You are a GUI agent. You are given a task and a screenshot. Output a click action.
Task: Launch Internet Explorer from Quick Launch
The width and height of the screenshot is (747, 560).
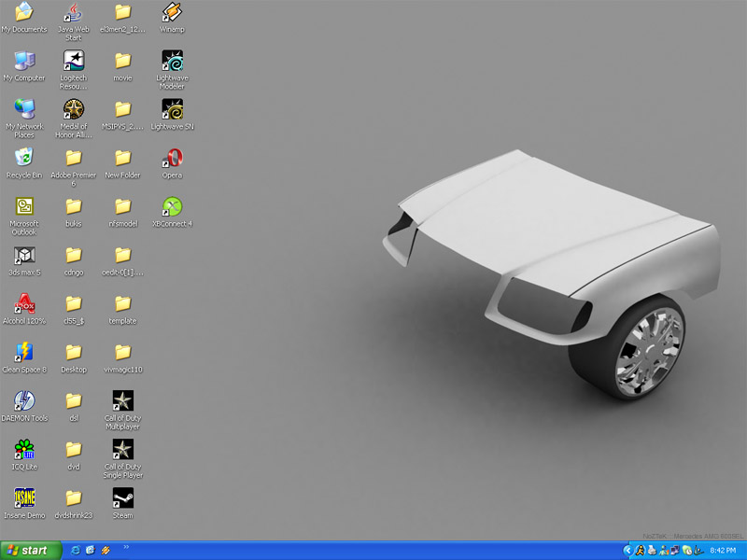coord(75,551)
